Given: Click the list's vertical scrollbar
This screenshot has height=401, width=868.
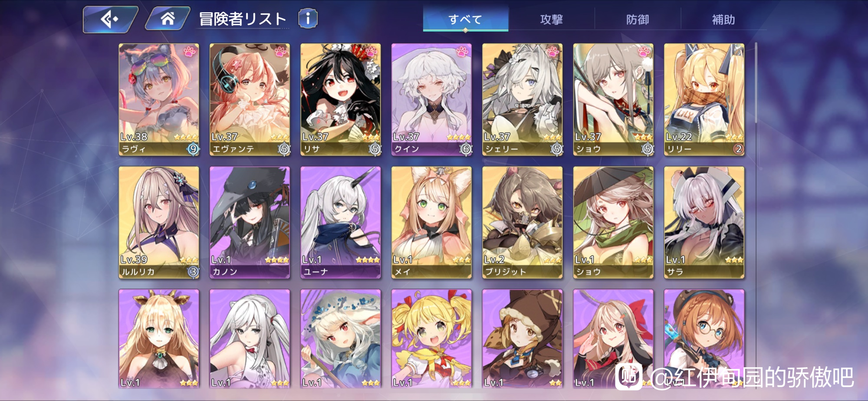Looking at the screenshot, I should pos(756,82).
